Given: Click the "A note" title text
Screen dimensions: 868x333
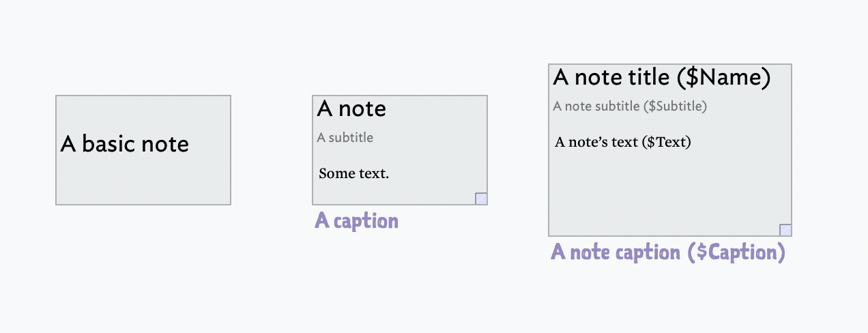Looking at the screenshot, I should tap(351, 108).
